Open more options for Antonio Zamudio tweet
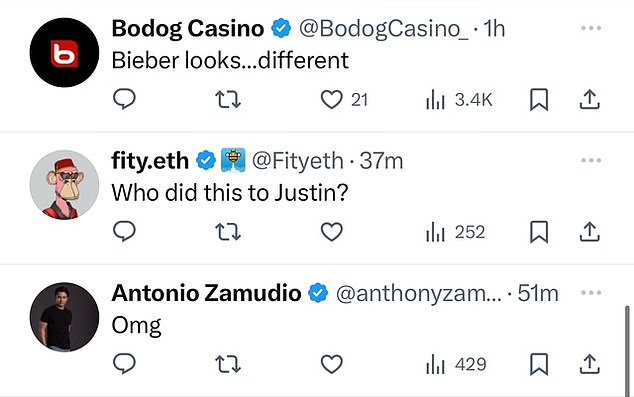634x397 pixels. (x=591, y=292)
